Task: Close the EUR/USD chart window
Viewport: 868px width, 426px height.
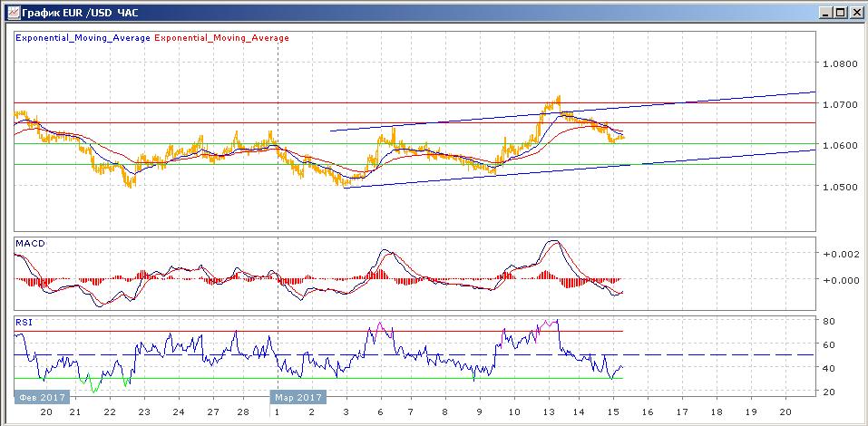Action: [854, 13]
